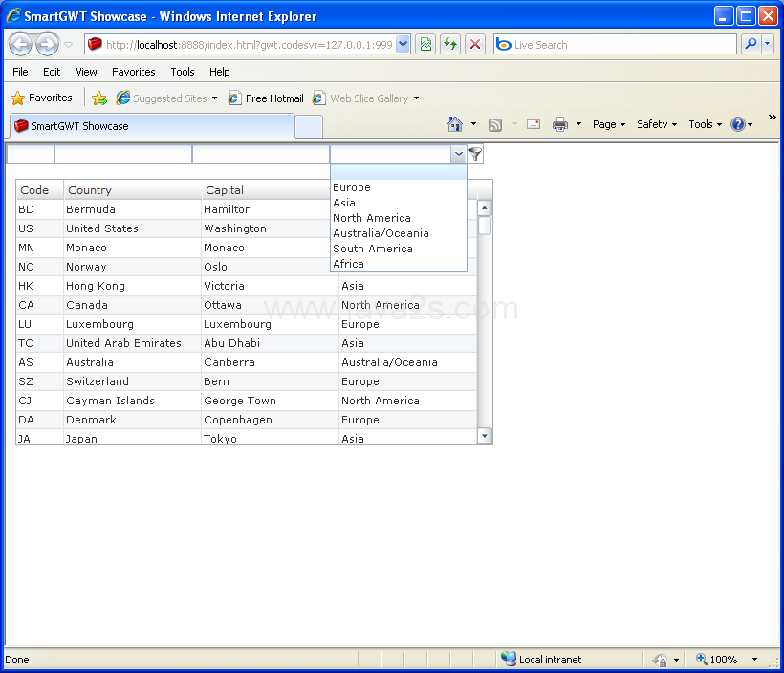
Task: Click the grid scrollbar down arrow
Action: point(485,436)
